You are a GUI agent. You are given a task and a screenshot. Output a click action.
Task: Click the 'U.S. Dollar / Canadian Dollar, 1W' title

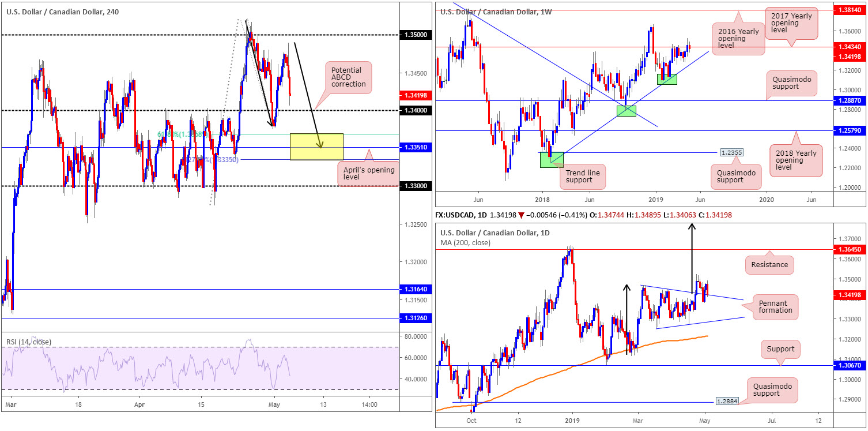[496, 12]
